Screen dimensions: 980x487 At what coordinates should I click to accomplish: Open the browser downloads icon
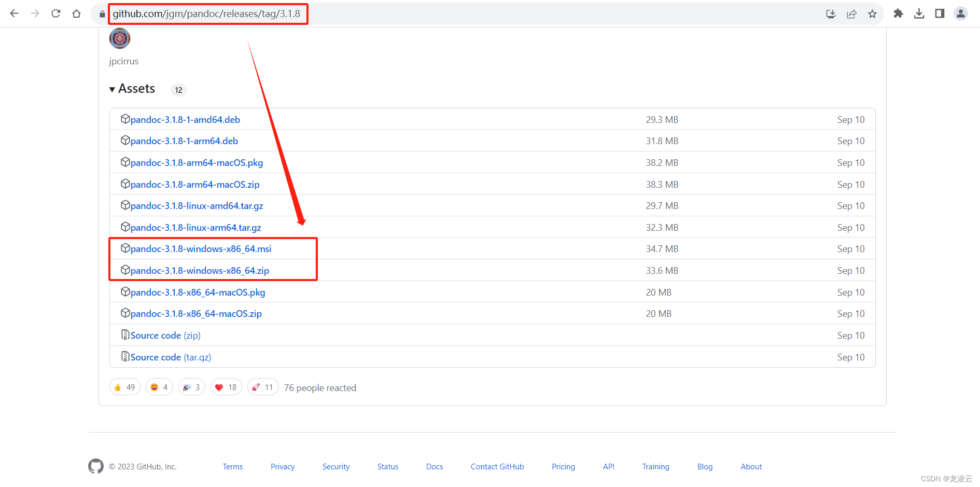pyautogui.click(x=919, y=13)
